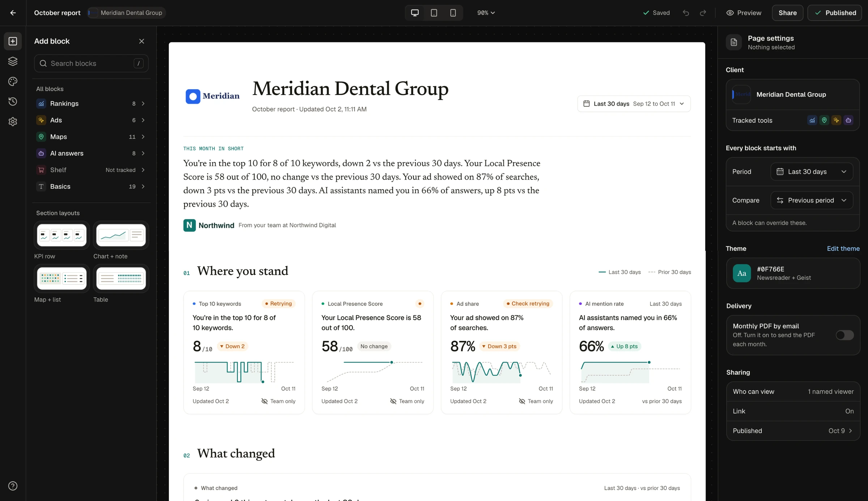Click the undo arrow icon
The image size is (868, 501).
686,13
